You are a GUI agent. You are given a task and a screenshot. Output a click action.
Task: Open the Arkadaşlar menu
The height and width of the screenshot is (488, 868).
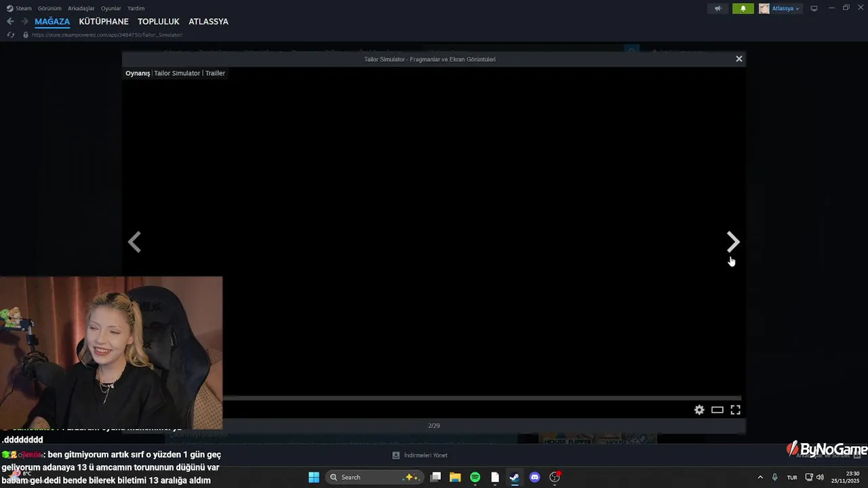[81, 8]
